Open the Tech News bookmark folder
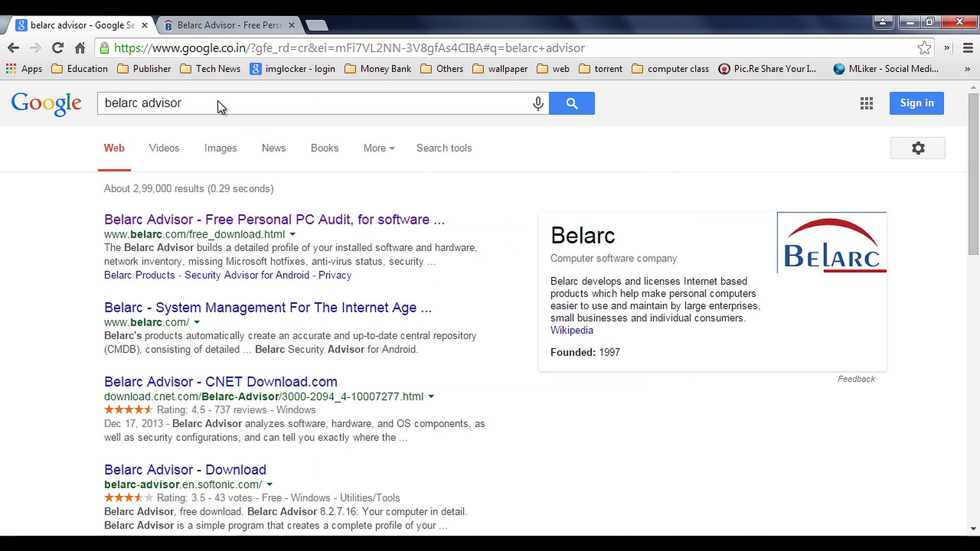980x551 pixels. tap(210, 69)
